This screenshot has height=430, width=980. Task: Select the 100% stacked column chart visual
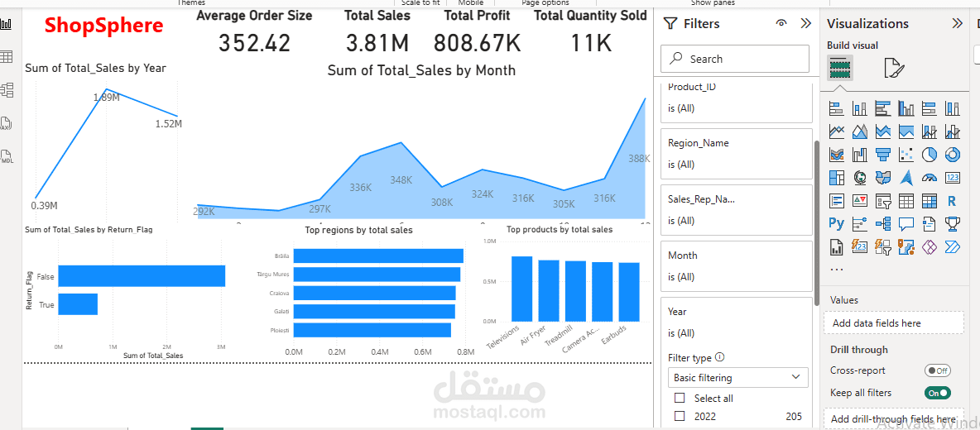coord(953,108)
